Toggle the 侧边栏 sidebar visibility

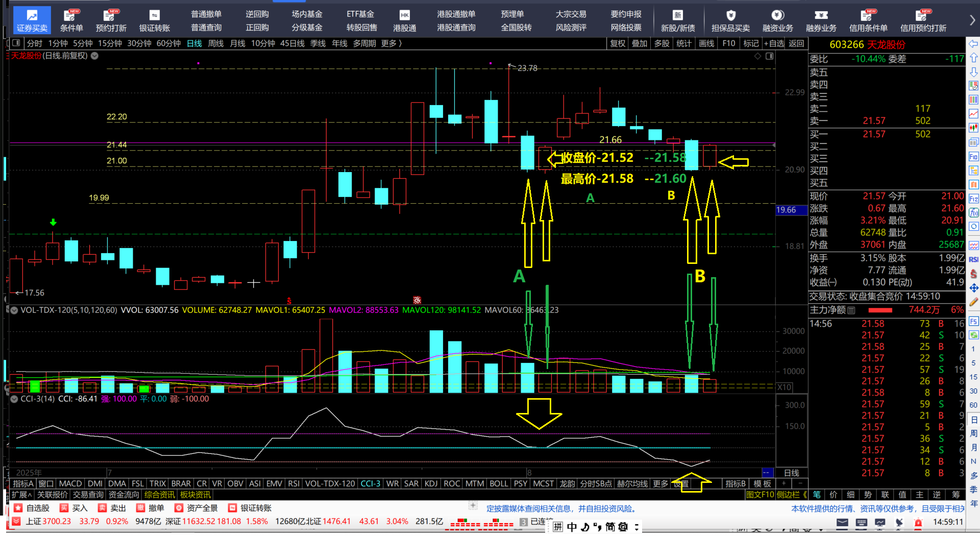[x=792, y=495]
